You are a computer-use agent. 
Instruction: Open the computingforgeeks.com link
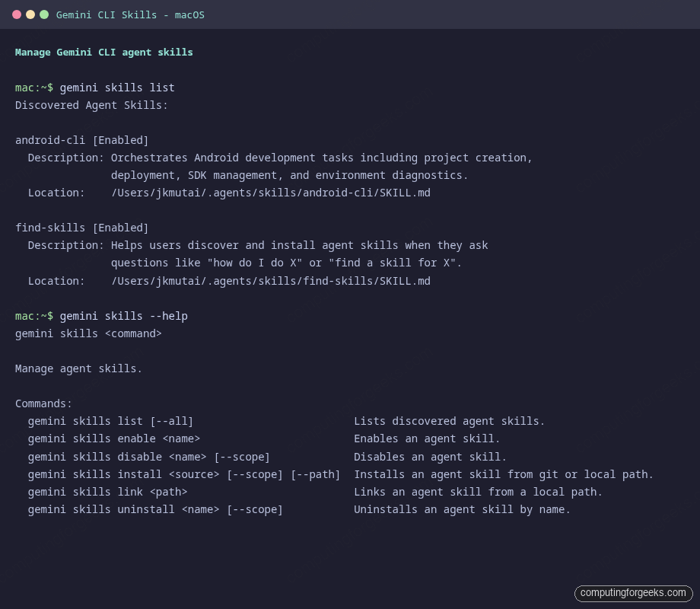point(633,593)
